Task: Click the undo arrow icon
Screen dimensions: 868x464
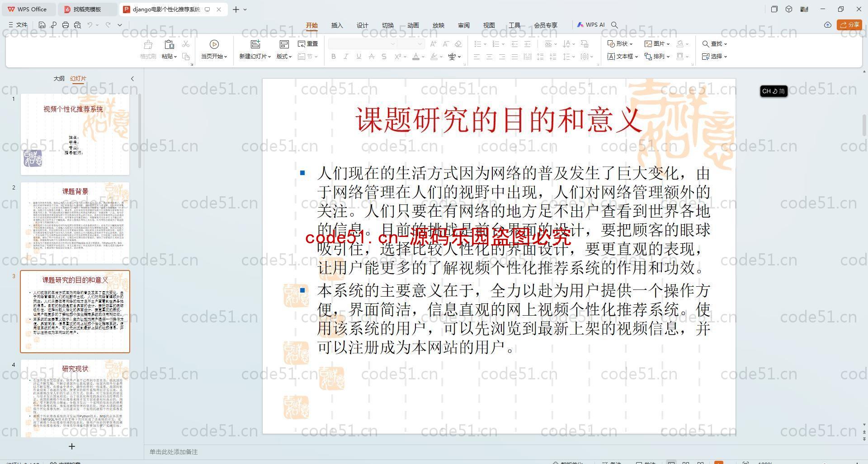Action: [90, 25]
